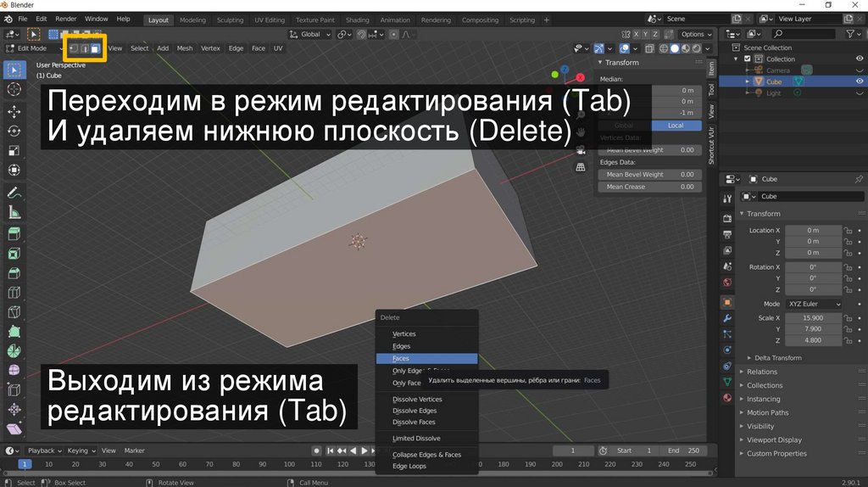Select the Poly Build tool
Image resolution: width=868 pixels, height=487 pixels.
14,332
